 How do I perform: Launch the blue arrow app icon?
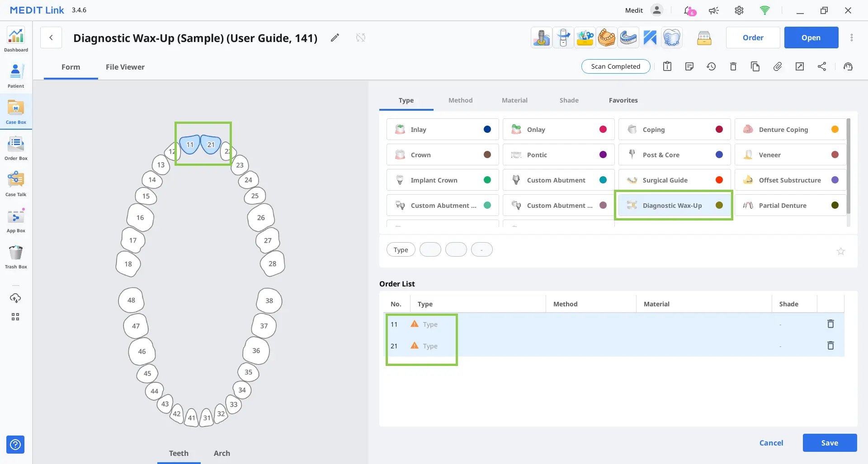[x=650, y=37]
